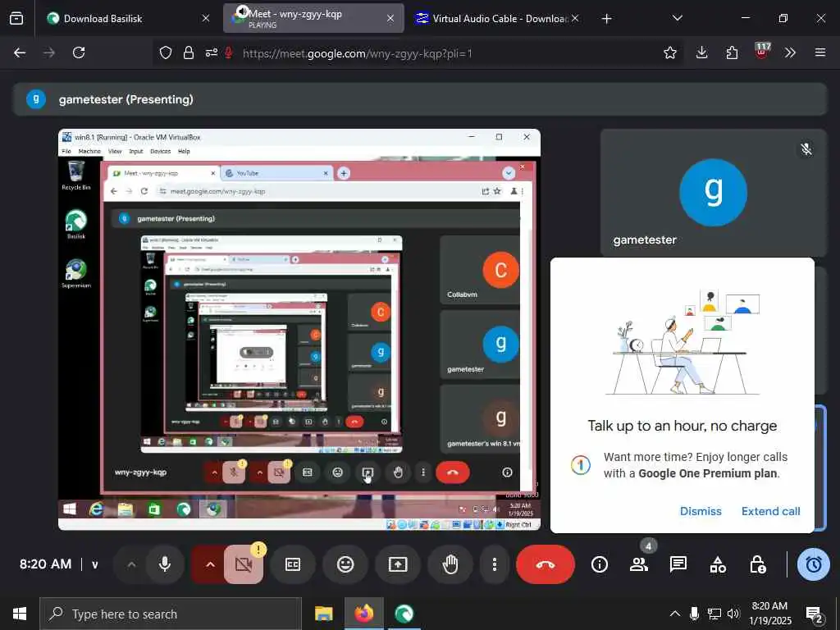840x630 pixels.
Task: Open the Firefox hamburger application menu
Action: pyautogui.click(x=820, y=52)
